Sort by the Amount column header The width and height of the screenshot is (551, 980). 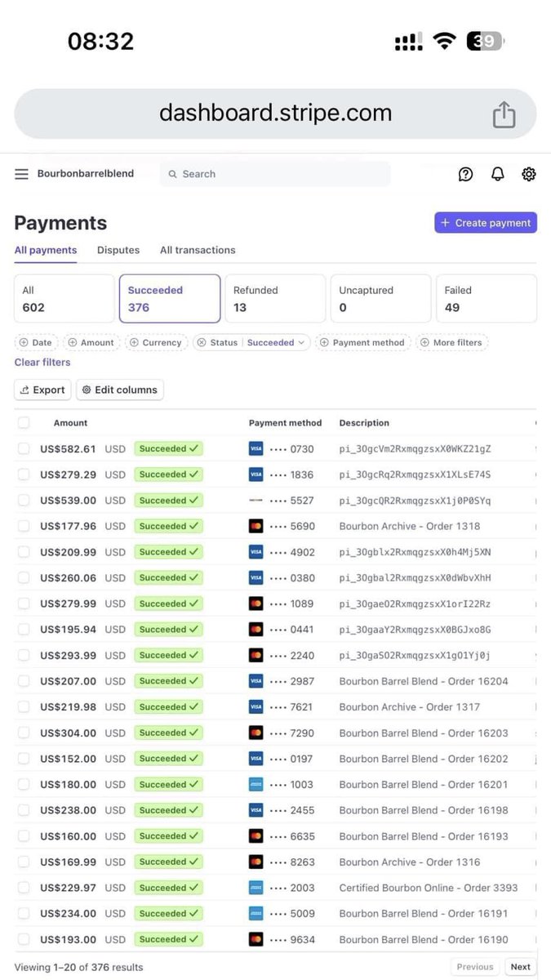click(x=70, y=423)
